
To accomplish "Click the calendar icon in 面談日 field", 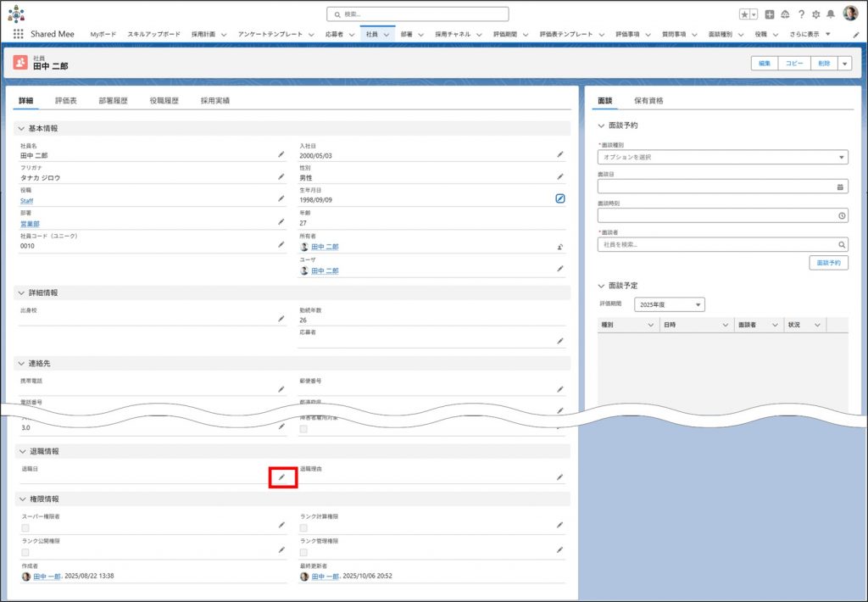I will (x=840, y=187).
